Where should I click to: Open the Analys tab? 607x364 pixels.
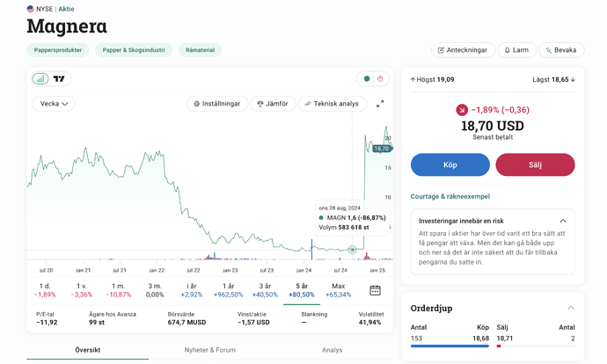coord(332,350)
